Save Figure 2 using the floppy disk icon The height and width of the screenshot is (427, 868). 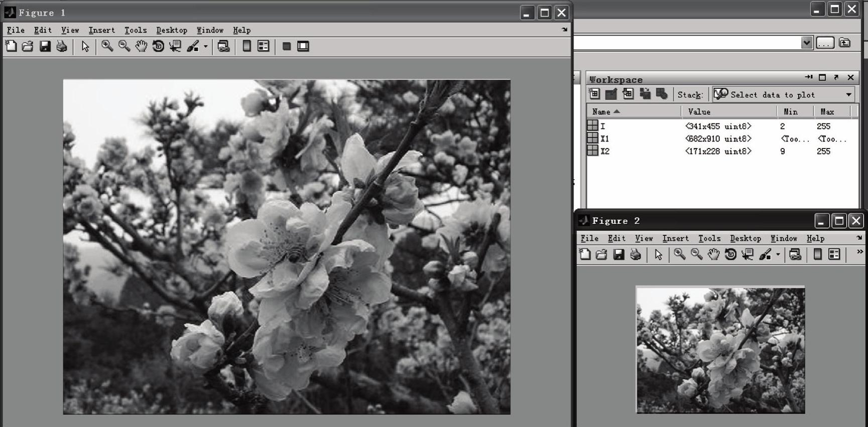[x=618, y=255]
